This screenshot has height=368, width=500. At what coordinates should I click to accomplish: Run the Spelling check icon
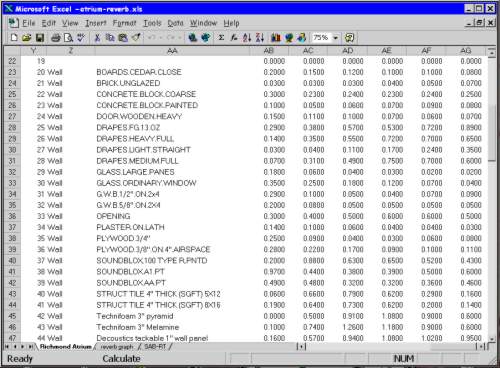coord(81,38)
